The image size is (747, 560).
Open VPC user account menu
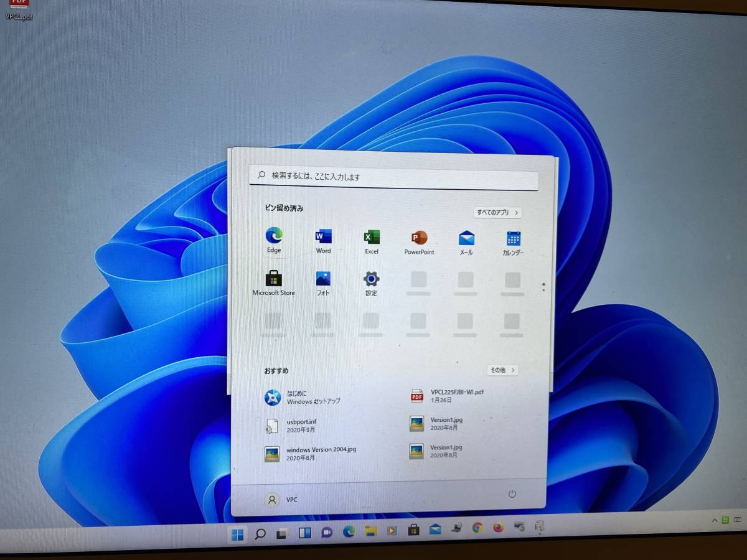(281, 500)
